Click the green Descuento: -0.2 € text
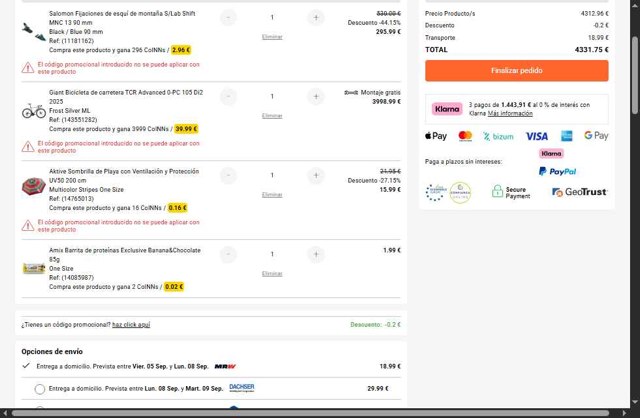Viewport: 640px width, 418px height. pyautogui.click(x=376, y=325)
